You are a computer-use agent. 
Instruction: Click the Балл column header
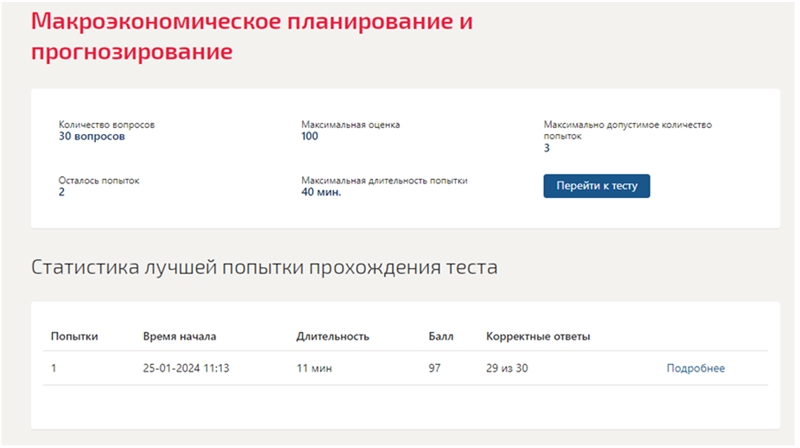441,336
